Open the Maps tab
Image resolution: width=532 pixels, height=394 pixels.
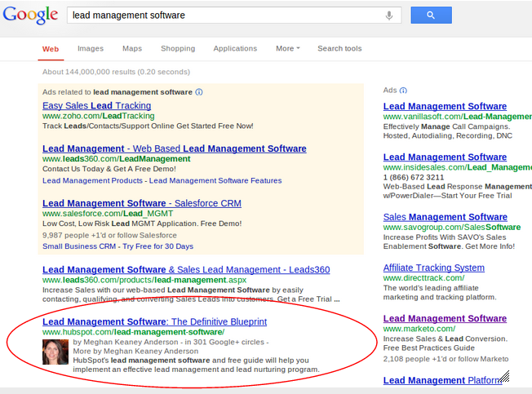132,48
